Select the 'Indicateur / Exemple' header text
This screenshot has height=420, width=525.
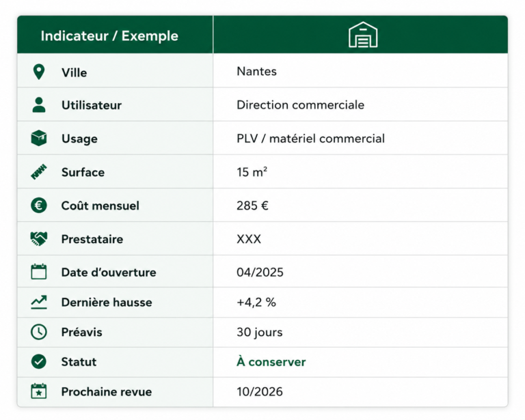point(109,36)
